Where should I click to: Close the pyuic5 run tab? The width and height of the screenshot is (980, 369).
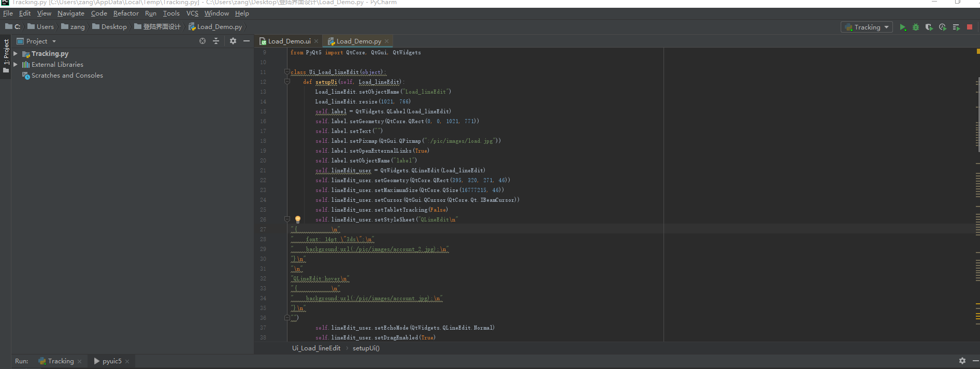(127, 361)
